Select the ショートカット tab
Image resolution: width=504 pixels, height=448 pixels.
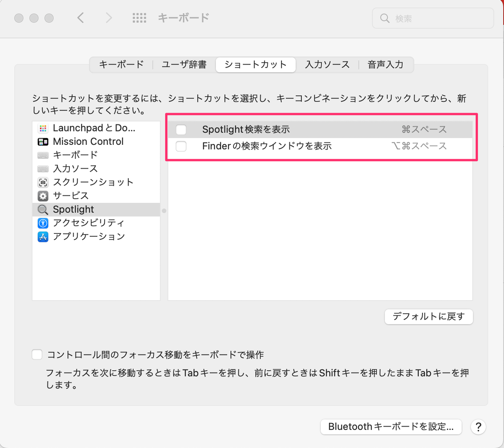pos(255,65)
